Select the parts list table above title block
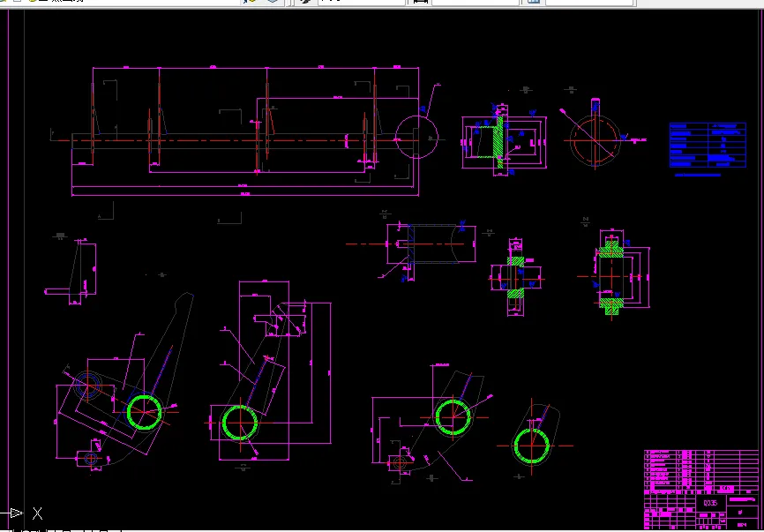764x532 pixels. click(701, 472)
